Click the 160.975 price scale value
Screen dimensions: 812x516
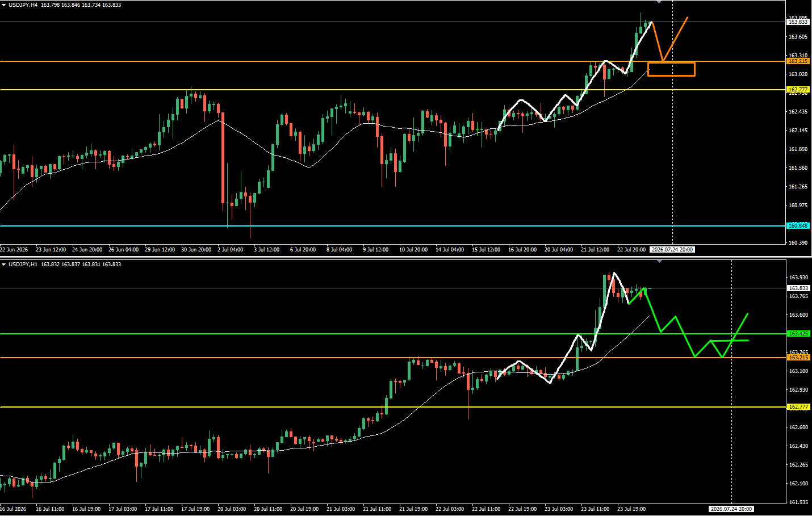798,205
